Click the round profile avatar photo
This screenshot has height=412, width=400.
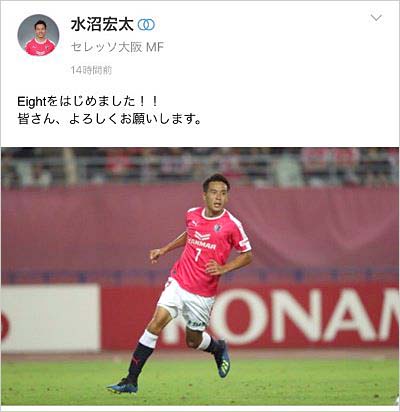38,35
